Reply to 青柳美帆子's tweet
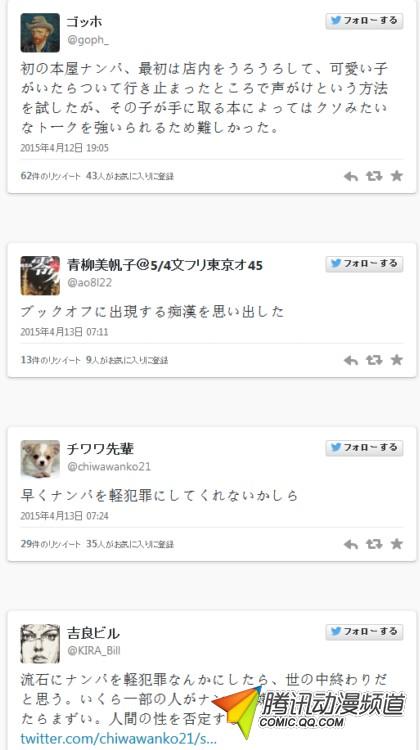Image resolution: width=420 pixels, height=750 pixels. coord(351,360)
